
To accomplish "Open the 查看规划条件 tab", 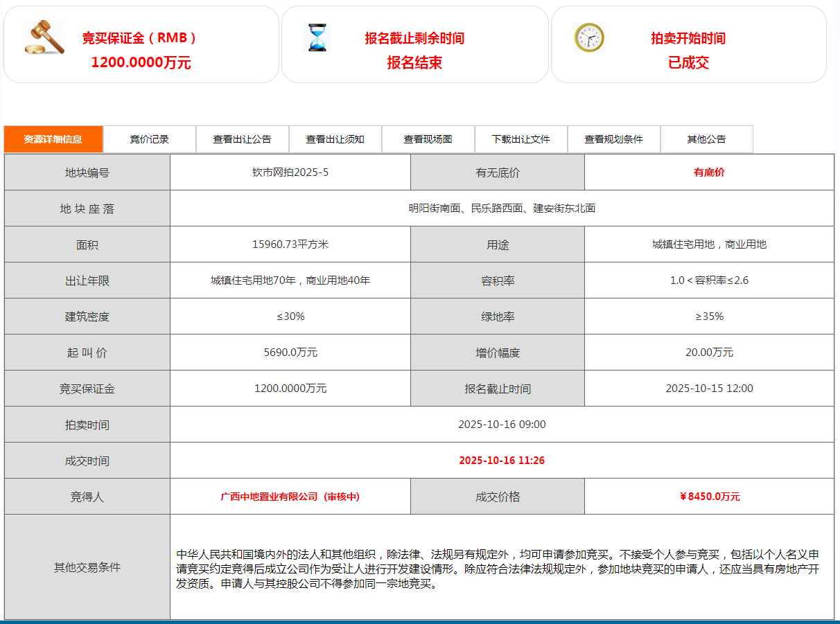I will pos(614,139).
